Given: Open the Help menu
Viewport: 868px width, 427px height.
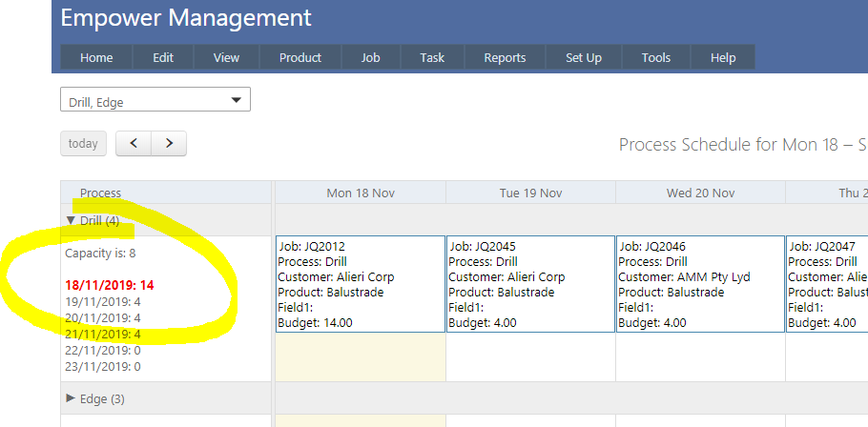Looking at the screenshot, I should [x=723, y=57].
